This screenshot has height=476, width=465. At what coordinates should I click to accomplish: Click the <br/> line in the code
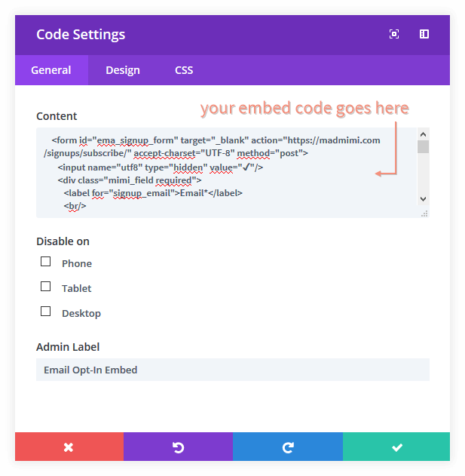[75, 206]
